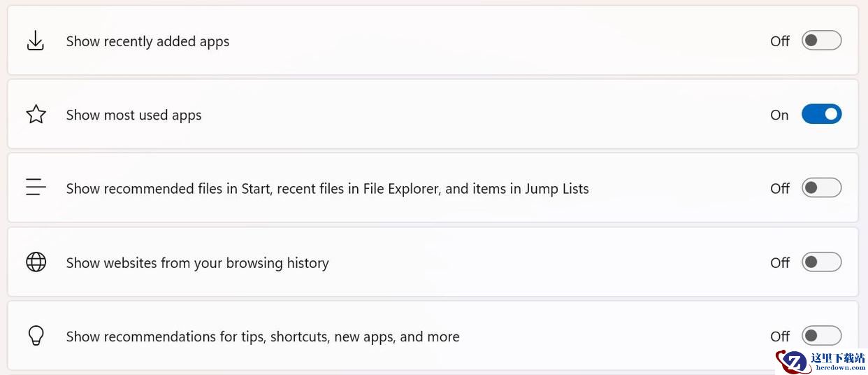Click the "Show most used apps" text
Screen dimensions: 868x375
pos(133,115)
